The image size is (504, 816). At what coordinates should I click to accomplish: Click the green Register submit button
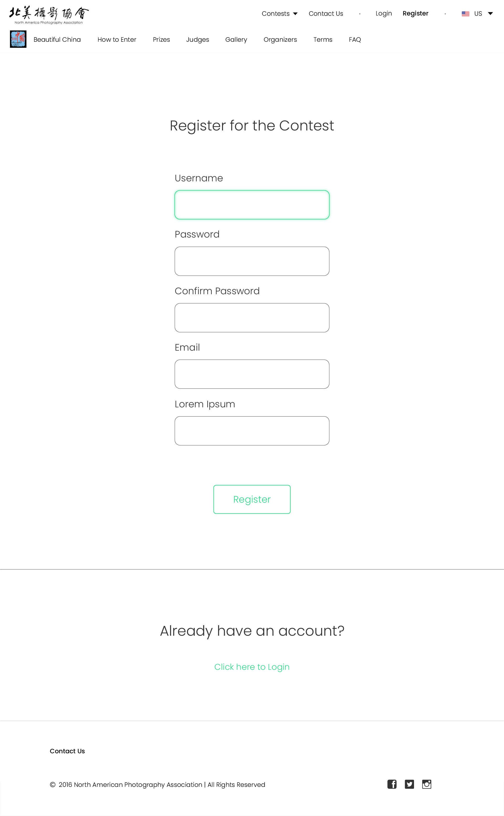252,499
